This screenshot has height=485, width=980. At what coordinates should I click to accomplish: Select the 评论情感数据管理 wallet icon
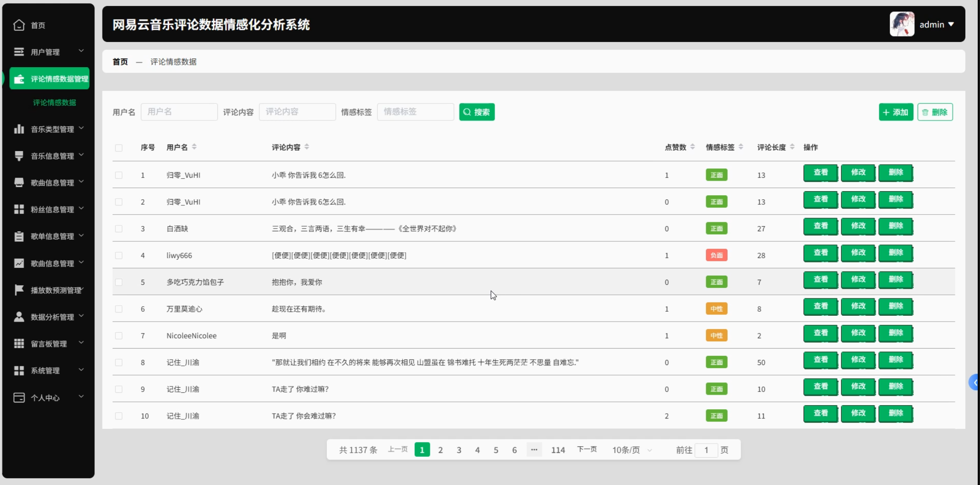click(x=19, y=79)
